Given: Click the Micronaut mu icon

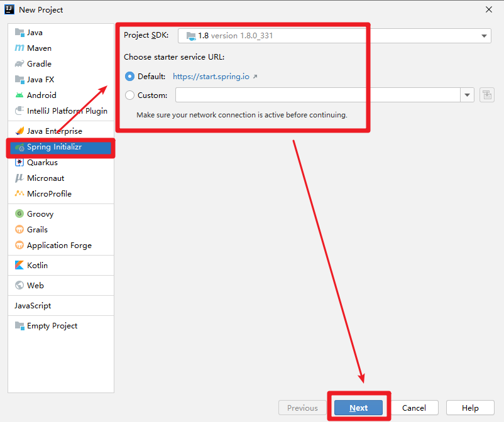Looking at the screenshot, I should click(19, 178).
